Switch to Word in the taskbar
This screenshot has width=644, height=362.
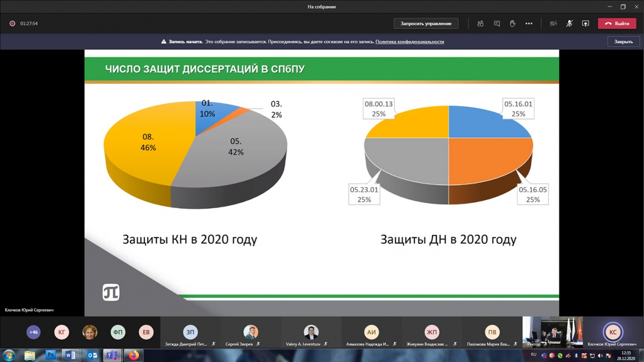point(71,355)
